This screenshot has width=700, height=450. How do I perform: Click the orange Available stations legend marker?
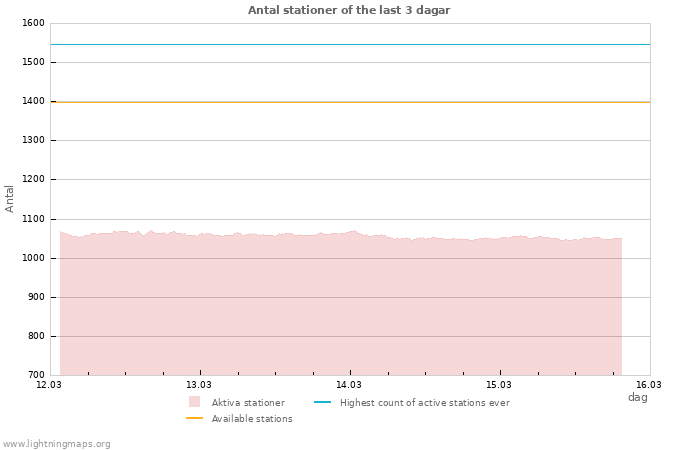click(194, 418)
